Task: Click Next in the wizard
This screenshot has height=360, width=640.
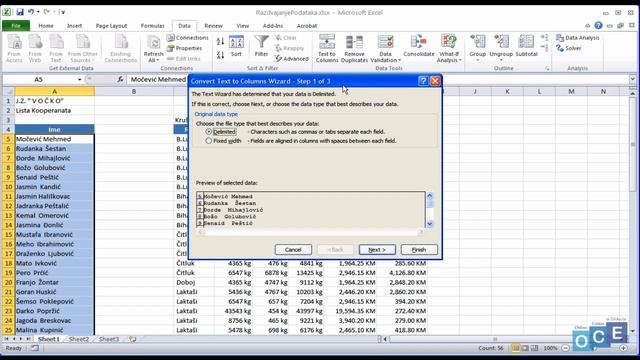Action: [377, 249]
